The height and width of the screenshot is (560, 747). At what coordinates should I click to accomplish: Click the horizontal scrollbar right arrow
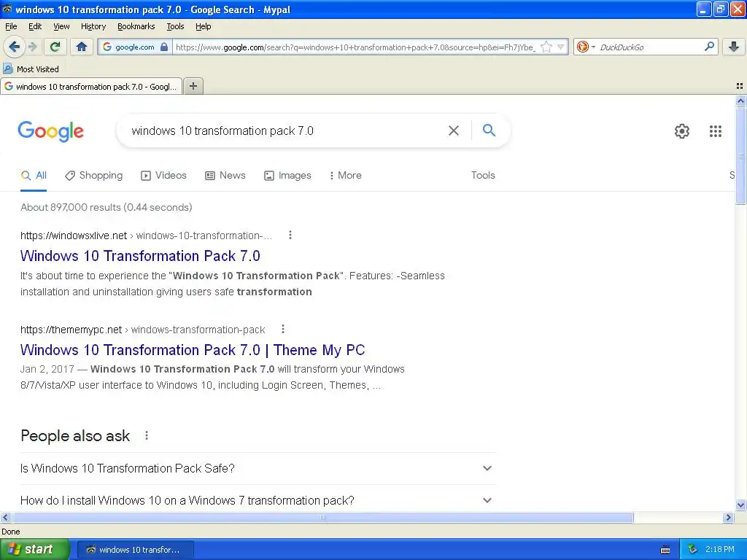[728, 517]
